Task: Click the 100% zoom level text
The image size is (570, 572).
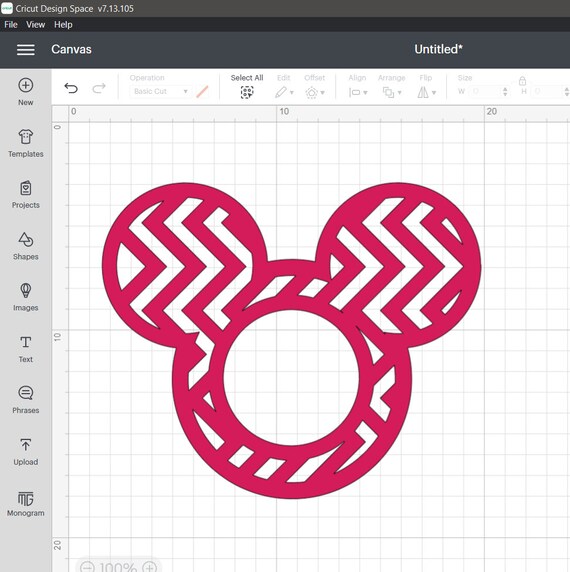Action: 118,567
